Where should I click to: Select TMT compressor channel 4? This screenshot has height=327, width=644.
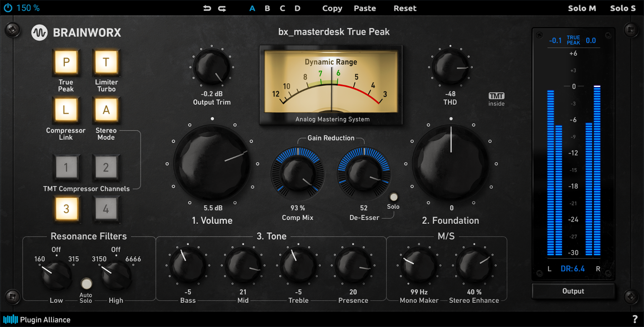[x=106, y=208]
